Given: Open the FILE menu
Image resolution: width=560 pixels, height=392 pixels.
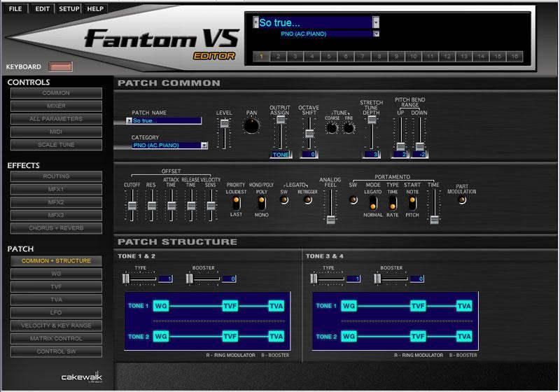Looking at the screenshot, I should coord(15,8).
